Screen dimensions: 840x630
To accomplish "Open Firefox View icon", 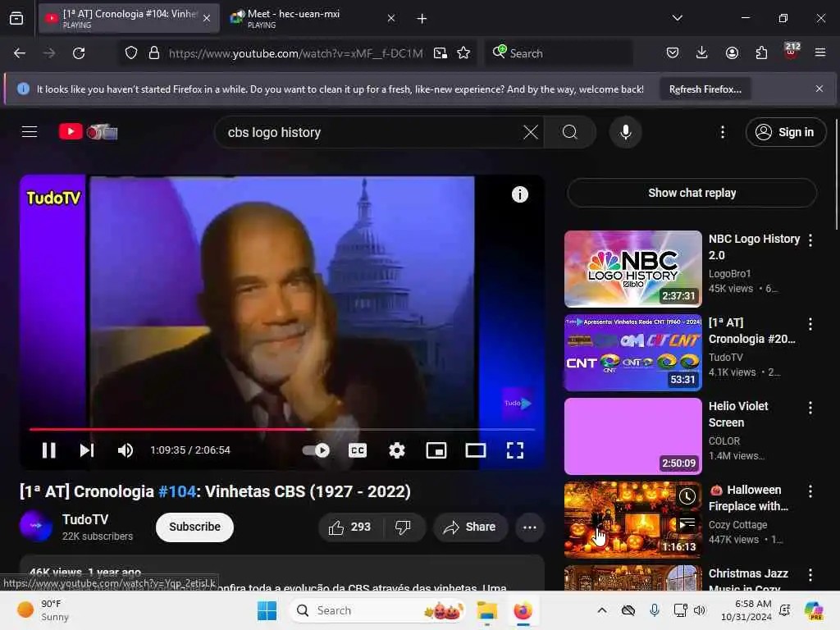I will point(16,19).
